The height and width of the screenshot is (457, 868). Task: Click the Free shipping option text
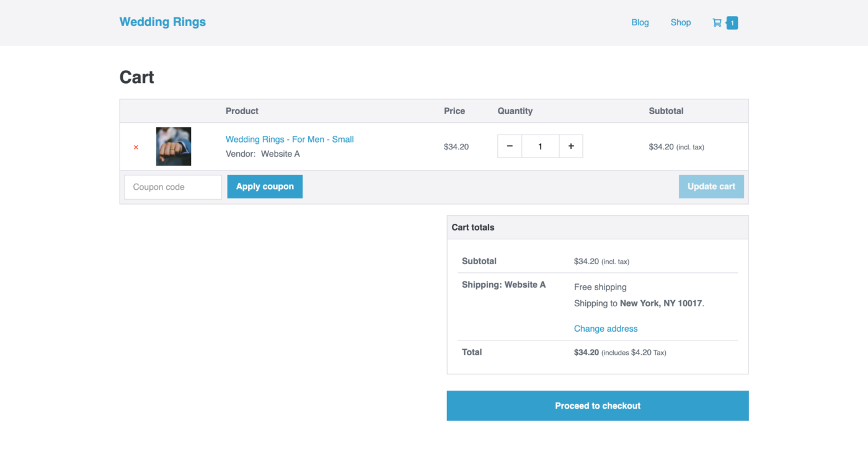click(x=600, y=287)
